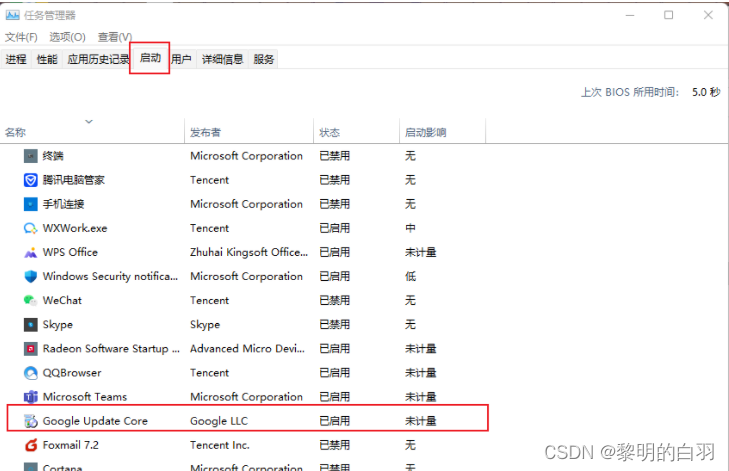729x471 pixels.
Task: Open the 文件(F) menu
Action: pos(21,37)
